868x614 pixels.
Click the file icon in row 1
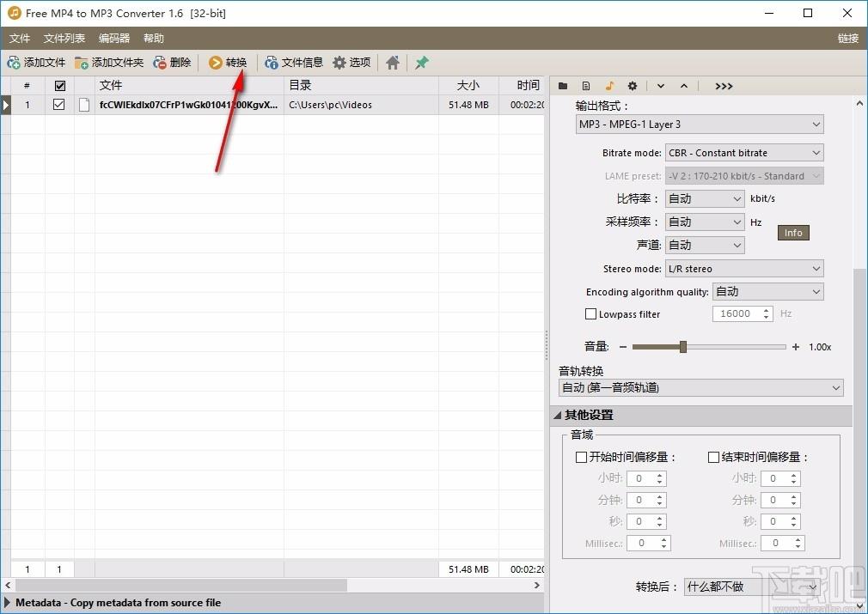(84, 105)
